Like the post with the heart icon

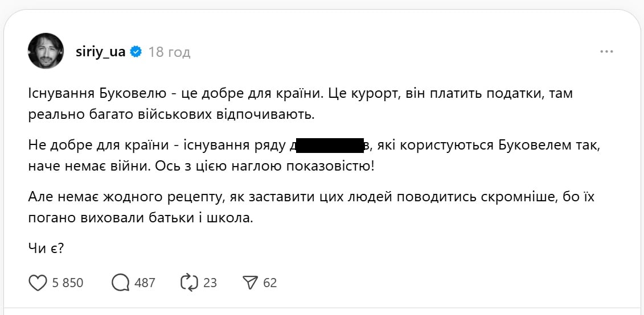(x=38, y=283)
